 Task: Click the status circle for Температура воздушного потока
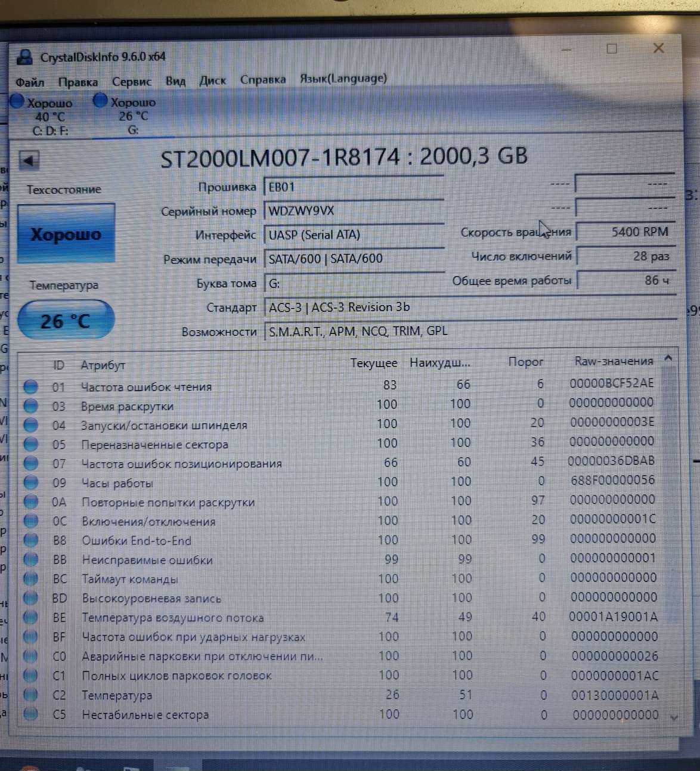point(30,617)
